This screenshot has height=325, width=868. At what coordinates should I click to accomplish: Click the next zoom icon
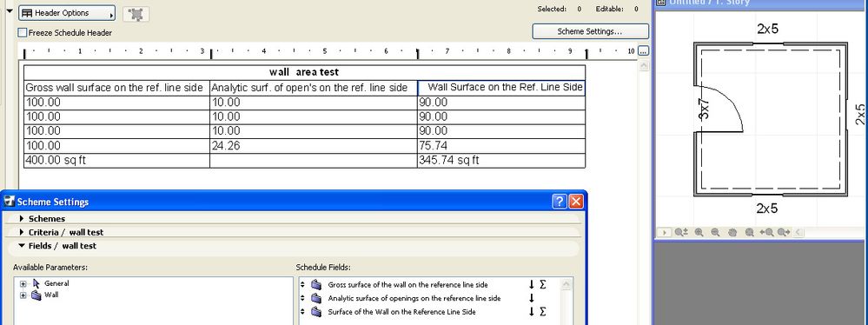pos(784,233)
